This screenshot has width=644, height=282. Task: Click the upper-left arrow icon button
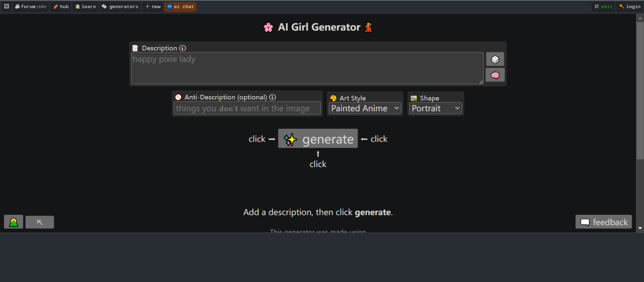(x=40, y=222)
